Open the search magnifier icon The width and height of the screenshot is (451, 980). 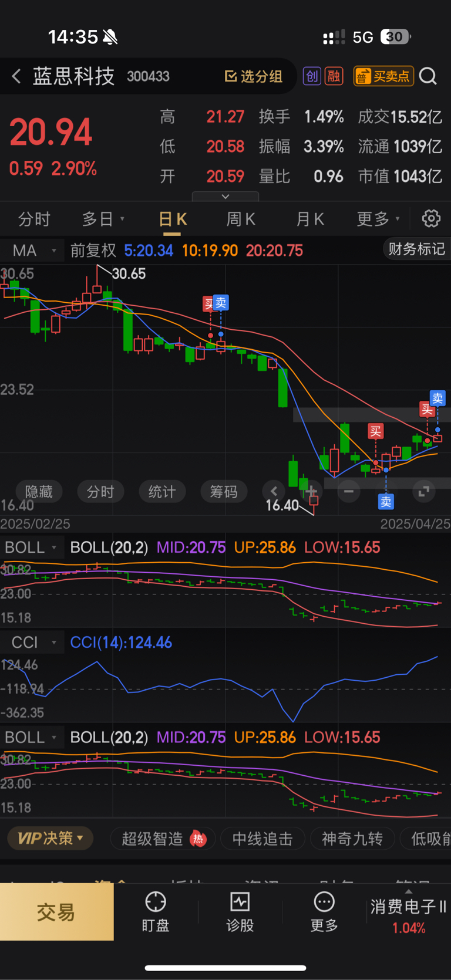coord(428,76)
